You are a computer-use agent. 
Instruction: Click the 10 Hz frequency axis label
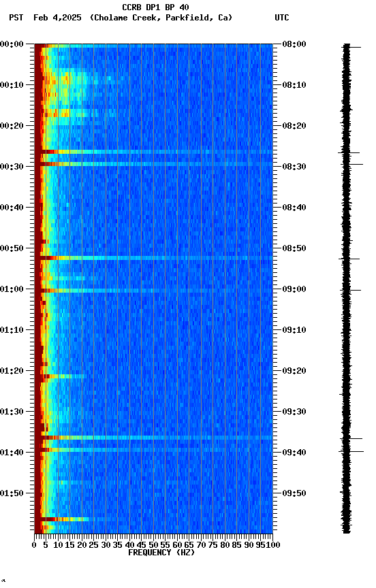(x=58, y=545)
